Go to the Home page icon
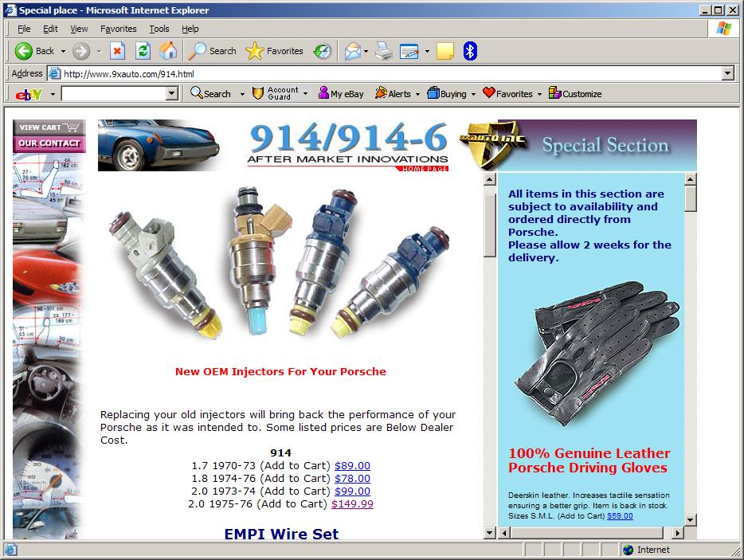Screen dimensions: 744x560 point(168,51)
